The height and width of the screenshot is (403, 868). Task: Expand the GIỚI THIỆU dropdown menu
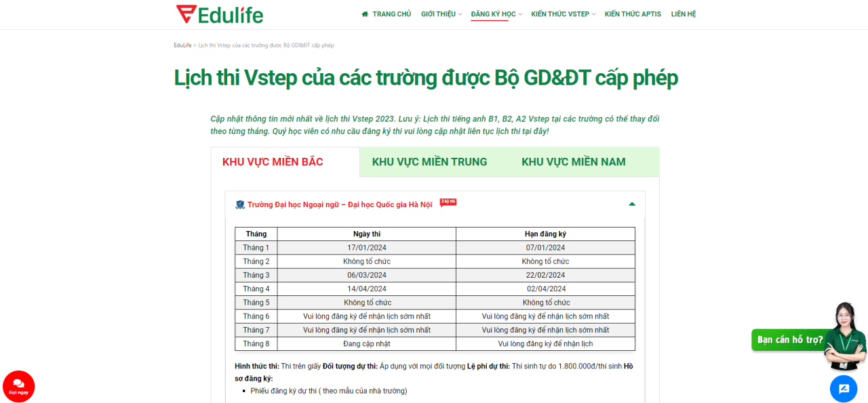pyautogui.click(x=440, y=14)
